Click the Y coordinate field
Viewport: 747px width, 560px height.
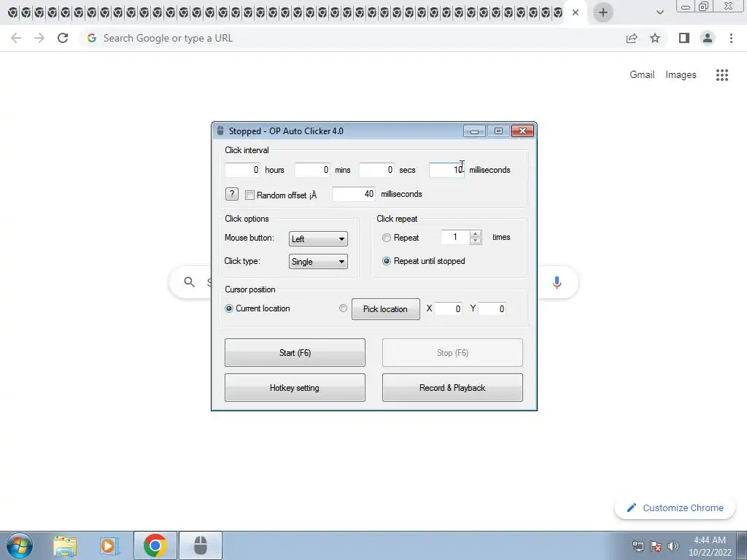point(492,309)
